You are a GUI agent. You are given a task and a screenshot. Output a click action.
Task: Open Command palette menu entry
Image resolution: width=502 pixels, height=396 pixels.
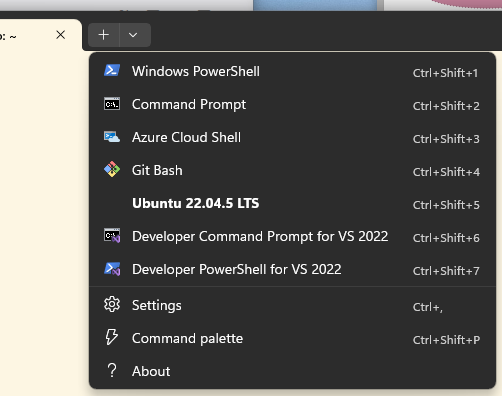292,338
